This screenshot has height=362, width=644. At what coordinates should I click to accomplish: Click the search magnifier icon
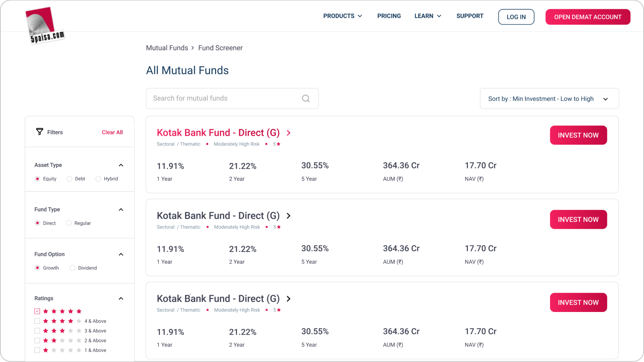306,99
